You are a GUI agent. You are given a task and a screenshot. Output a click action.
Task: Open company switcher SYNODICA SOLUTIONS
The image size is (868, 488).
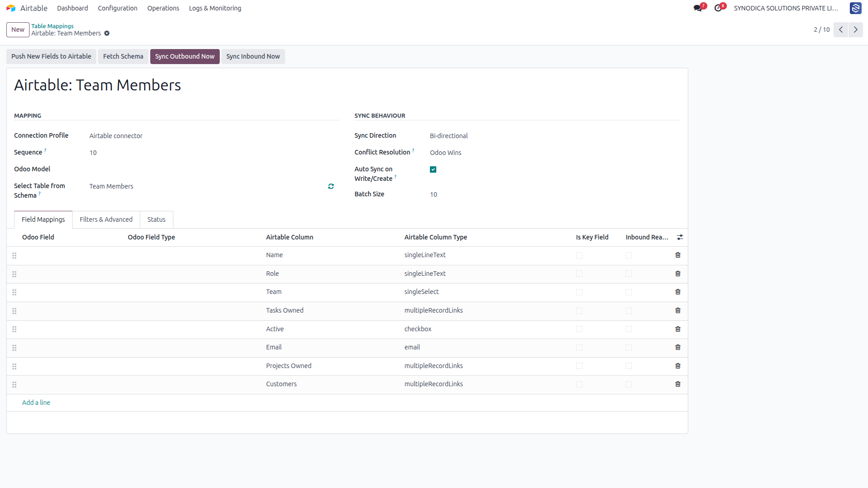(786, 8)
